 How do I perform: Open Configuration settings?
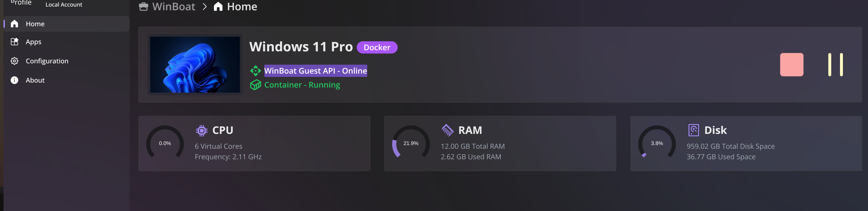coord(47,61)
